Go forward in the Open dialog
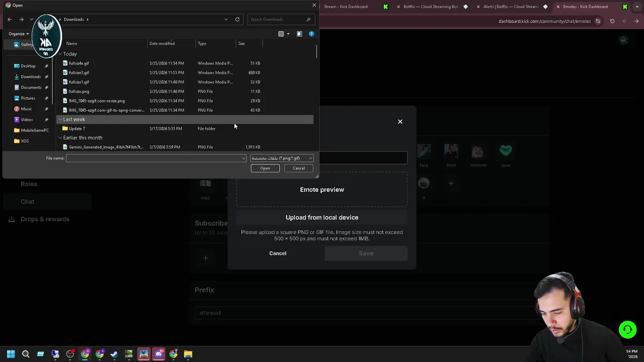The width and height of the screenshot is (644, 362). coord(21,19)
